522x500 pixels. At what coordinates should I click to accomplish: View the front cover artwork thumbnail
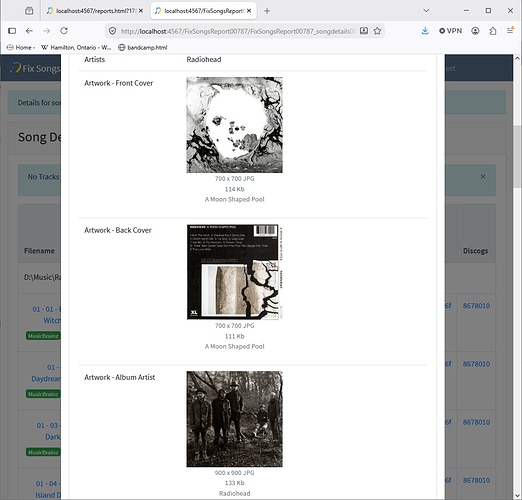(x=234, y=125)
